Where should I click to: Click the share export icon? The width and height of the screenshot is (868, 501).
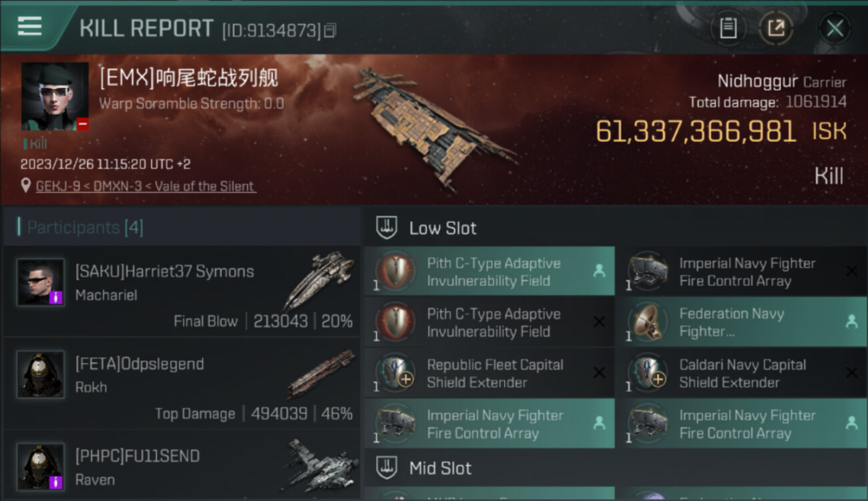click(776, 28)
